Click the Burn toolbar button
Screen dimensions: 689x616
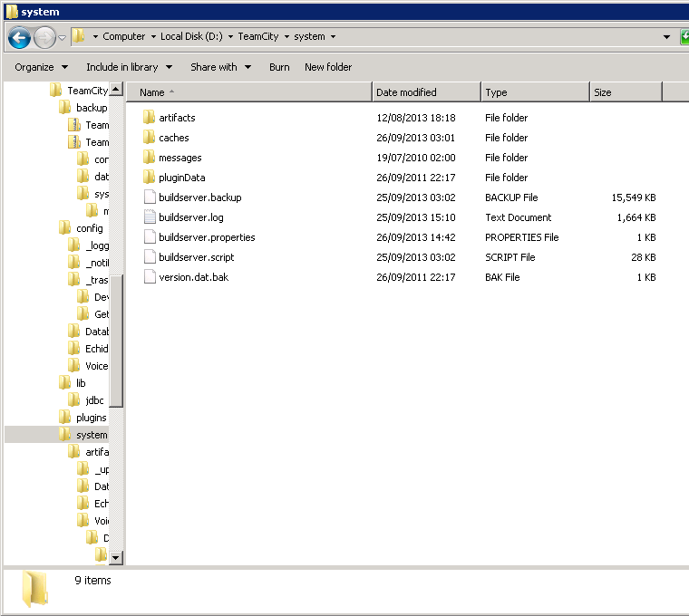coord(279,67)
